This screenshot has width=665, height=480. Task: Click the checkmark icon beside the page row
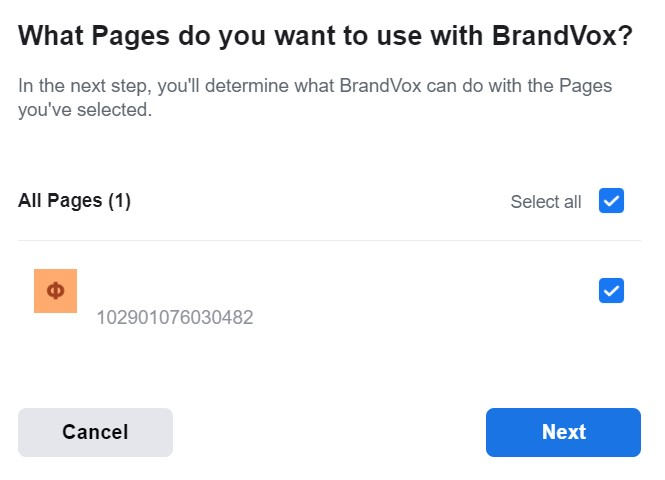[x=611, y=291]
